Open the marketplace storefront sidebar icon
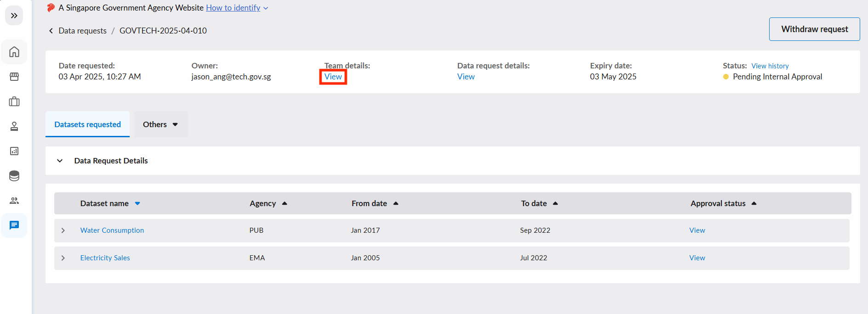The height and width of the screenshot is (314, 868). (x=14, y=77)
